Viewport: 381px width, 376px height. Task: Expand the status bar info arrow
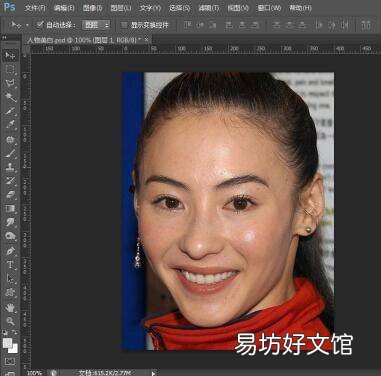pyautogui.click(x=153, y=373)
